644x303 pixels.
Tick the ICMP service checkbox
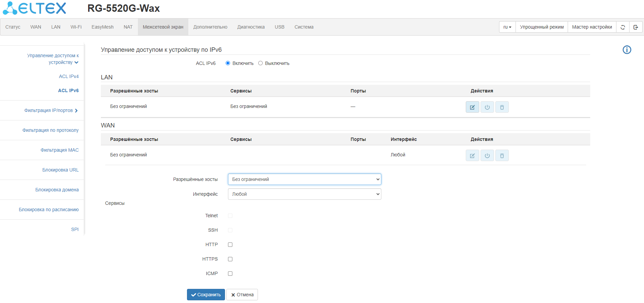pyautogui.click(x=230, y=274)
